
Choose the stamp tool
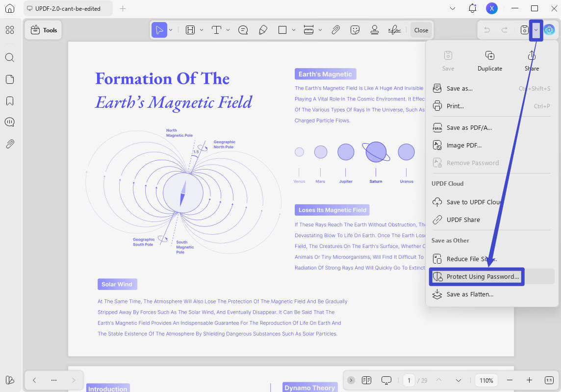[x=375, y=30]
